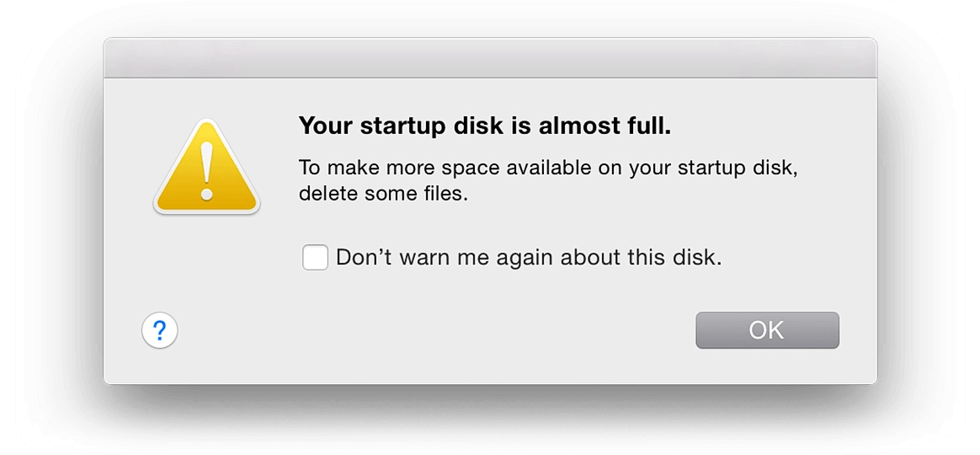
Task: Dismiss the disk warning using OK
Action: [767, 330]
